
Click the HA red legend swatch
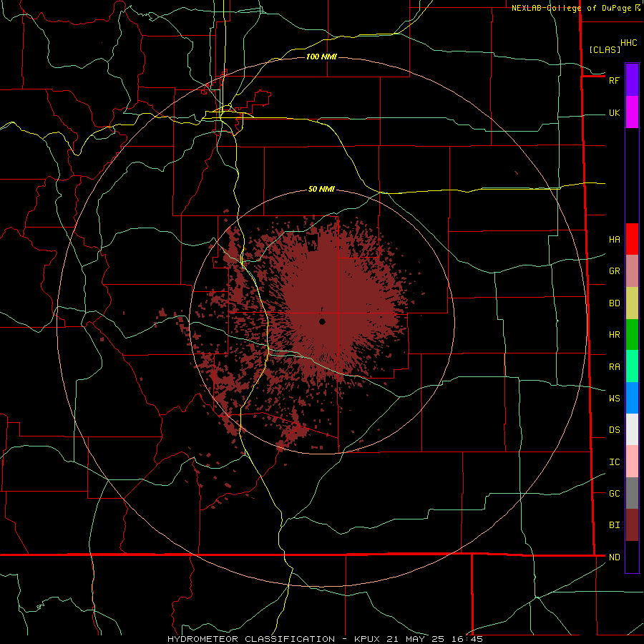point(632,239)
